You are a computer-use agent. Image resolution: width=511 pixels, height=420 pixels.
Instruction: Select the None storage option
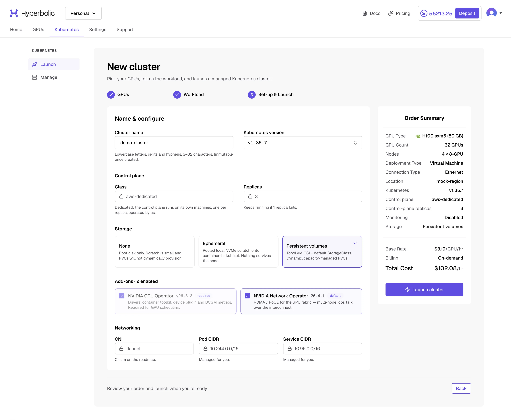tap(155, 252)
